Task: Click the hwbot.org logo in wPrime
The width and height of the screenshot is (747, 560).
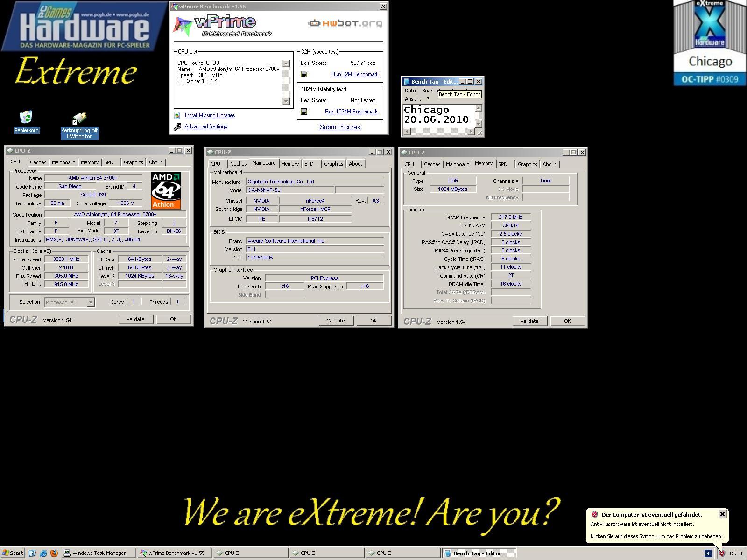Action: point(345,23)
